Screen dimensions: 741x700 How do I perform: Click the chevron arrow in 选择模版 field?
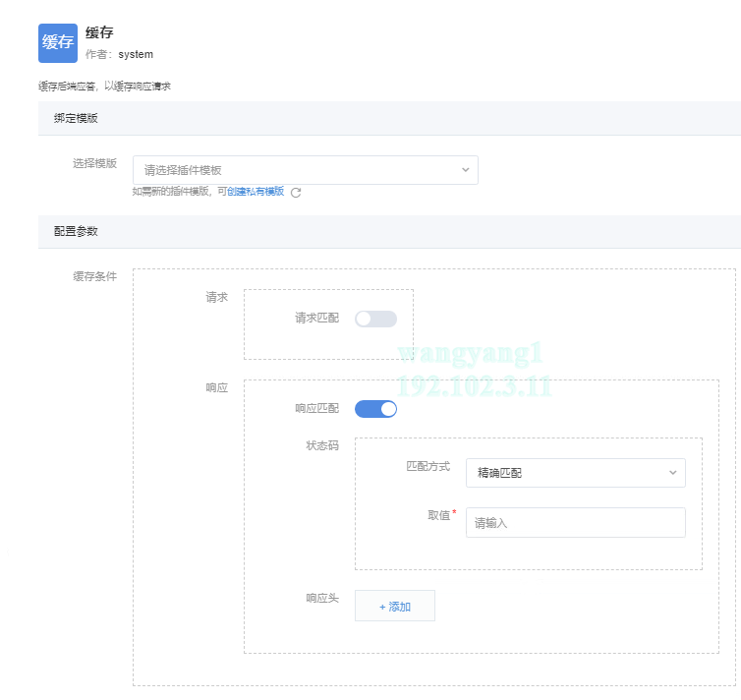coord(466,170)
